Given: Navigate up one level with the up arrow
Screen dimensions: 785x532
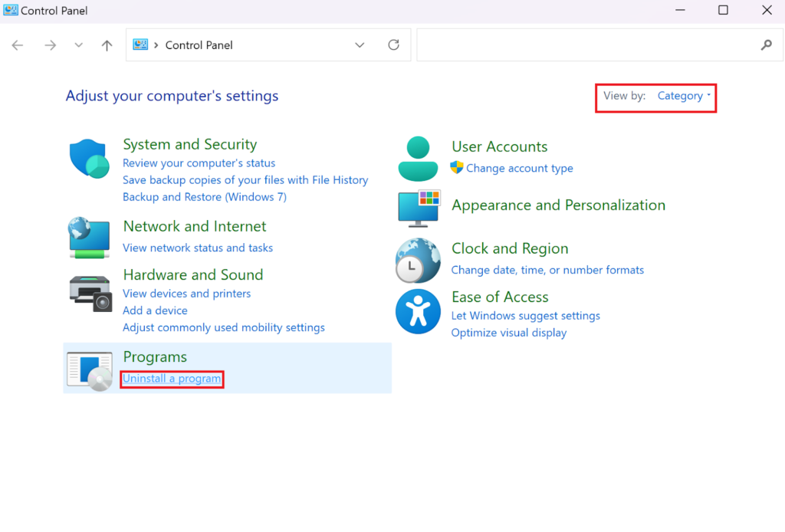Looking at the screenshot, I should click(107, 44).
